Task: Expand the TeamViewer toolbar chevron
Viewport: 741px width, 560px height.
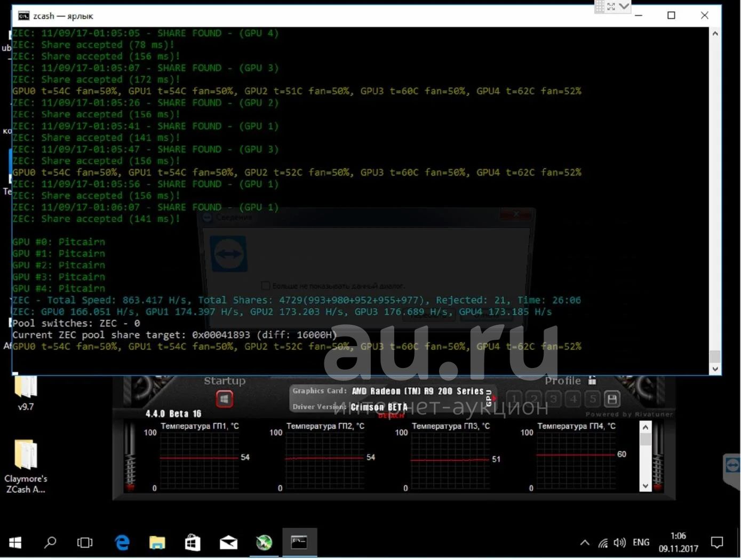Action: [x=624, y=6]
